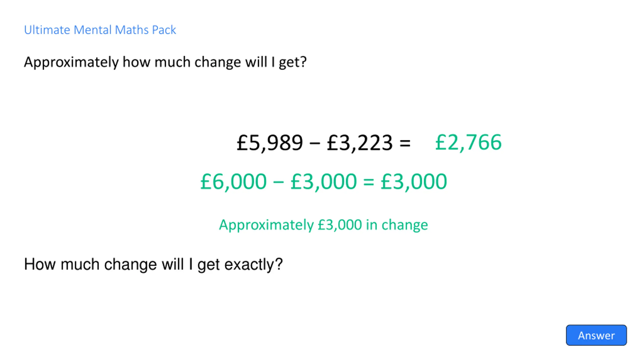
Task: Click the minus sign in the green equation
Action: pos(278,182)
